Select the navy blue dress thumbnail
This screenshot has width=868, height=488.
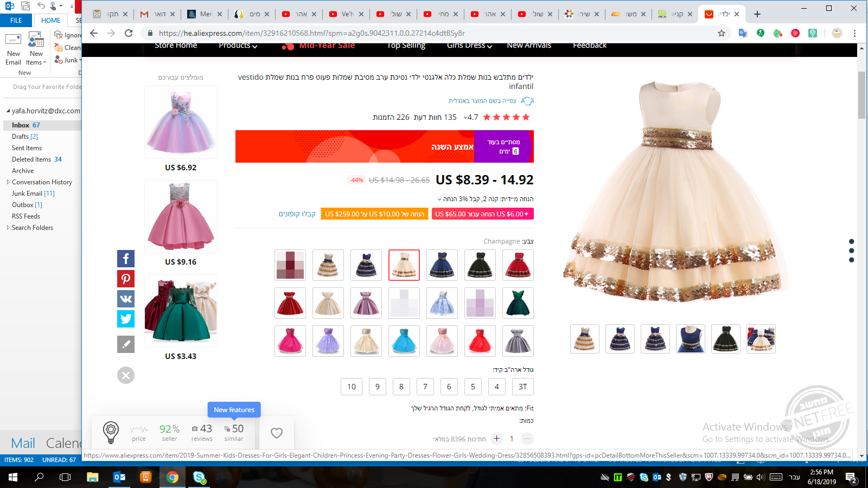pos(620,338)
